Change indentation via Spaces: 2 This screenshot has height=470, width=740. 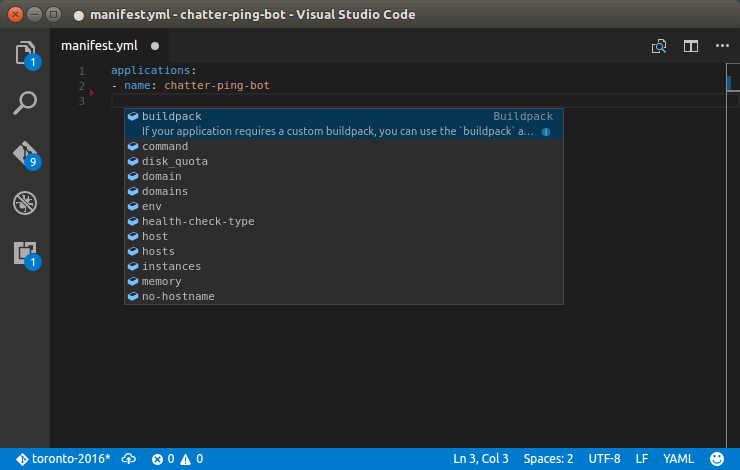(x=548, y=459)
